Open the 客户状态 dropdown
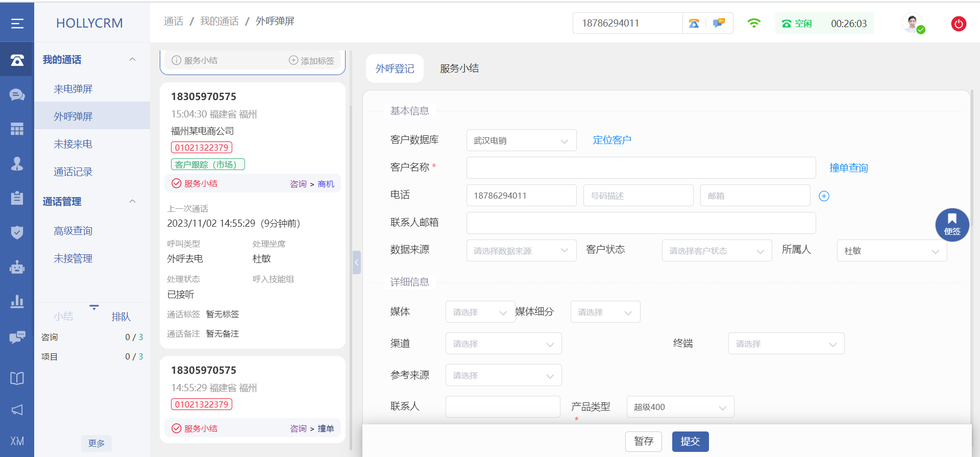The image size is (980, 457). tap(717, 251)
